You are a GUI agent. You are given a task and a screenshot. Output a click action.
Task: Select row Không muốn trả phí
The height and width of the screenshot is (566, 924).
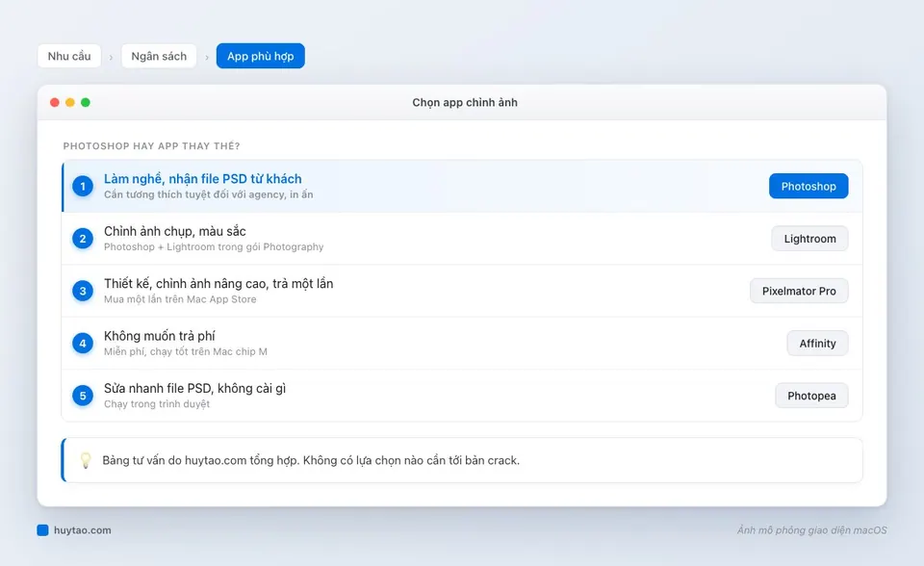(x=462, y=343)
